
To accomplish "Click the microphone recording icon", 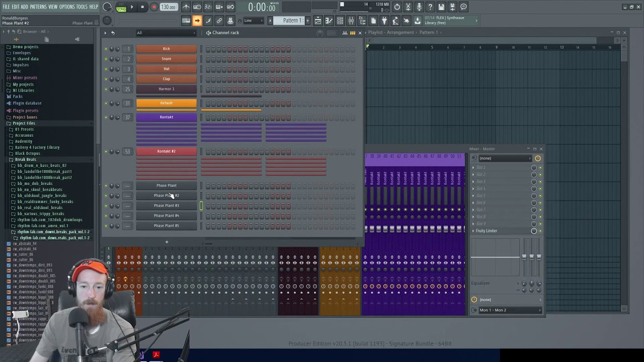I will (x=419, y=7).
